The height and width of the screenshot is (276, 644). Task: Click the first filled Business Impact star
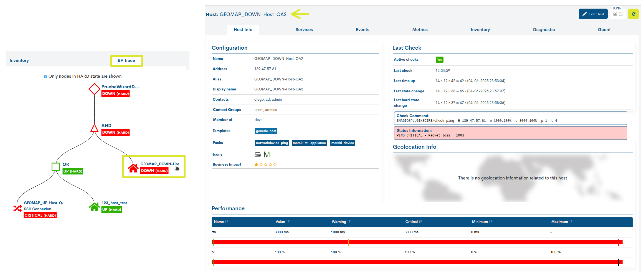(256, 164)
